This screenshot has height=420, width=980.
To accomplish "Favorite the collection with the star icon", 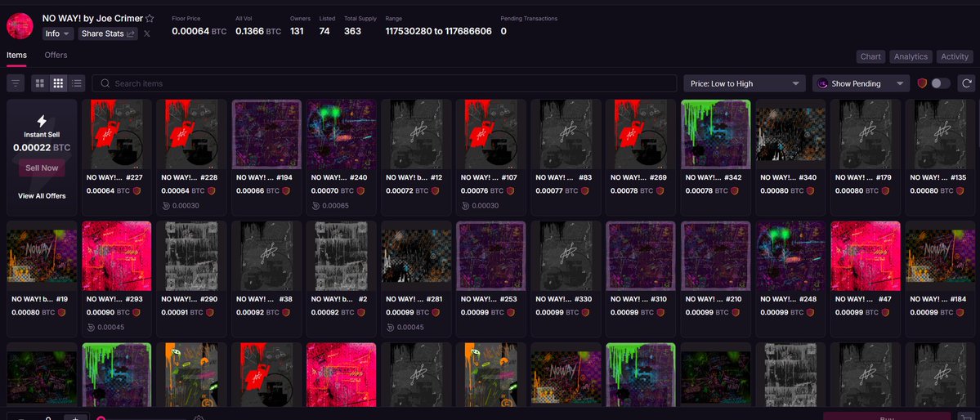I will [150, 19].
